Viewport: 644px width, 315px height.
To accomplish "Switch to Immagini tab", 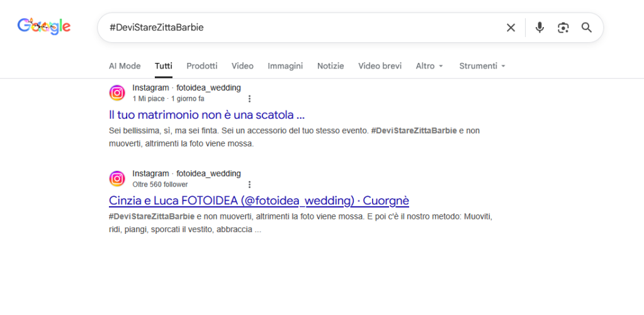I will [285, 66].
